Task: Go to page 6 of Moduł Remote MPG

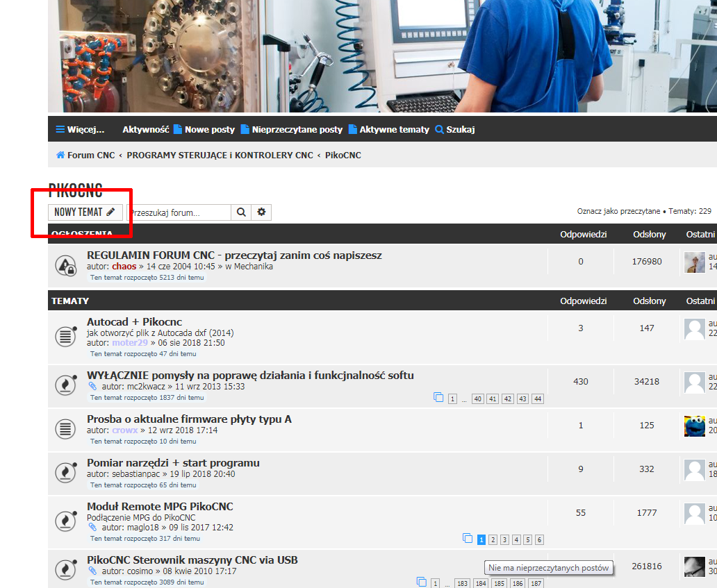Action: (x=540, y=540)
